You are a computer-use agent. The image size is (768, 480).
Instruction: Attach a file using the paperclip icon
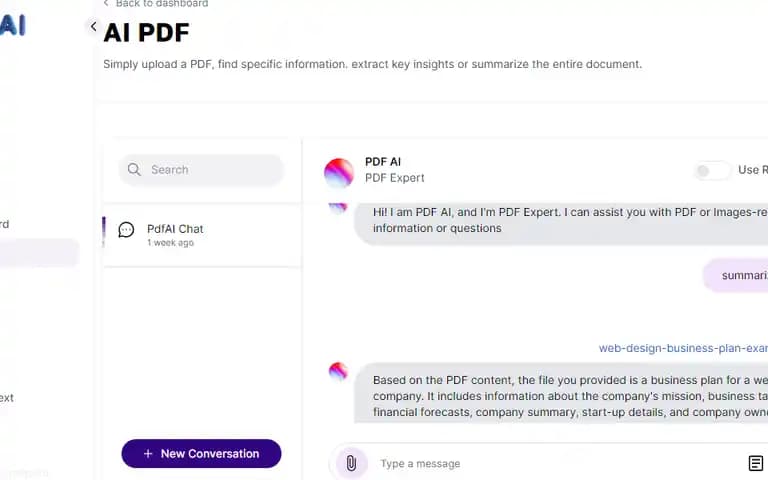coord(351,463)
